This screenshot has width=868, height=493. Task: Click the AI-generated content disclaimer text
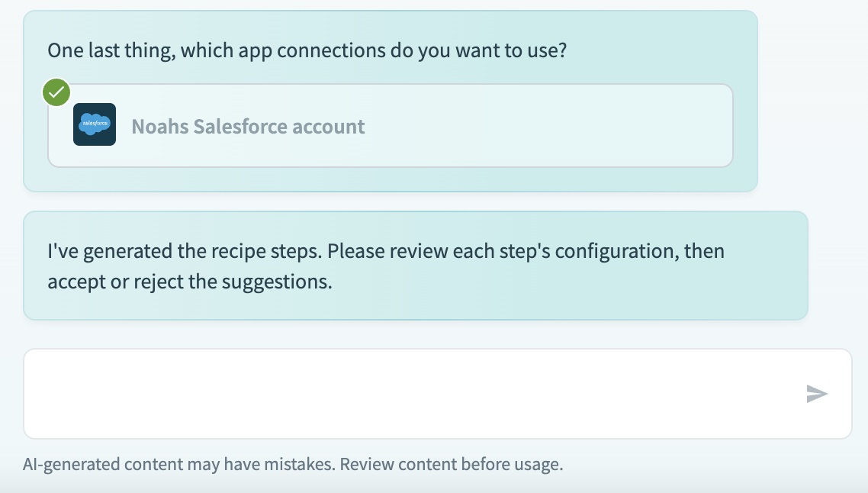click(x=292, y=463)
